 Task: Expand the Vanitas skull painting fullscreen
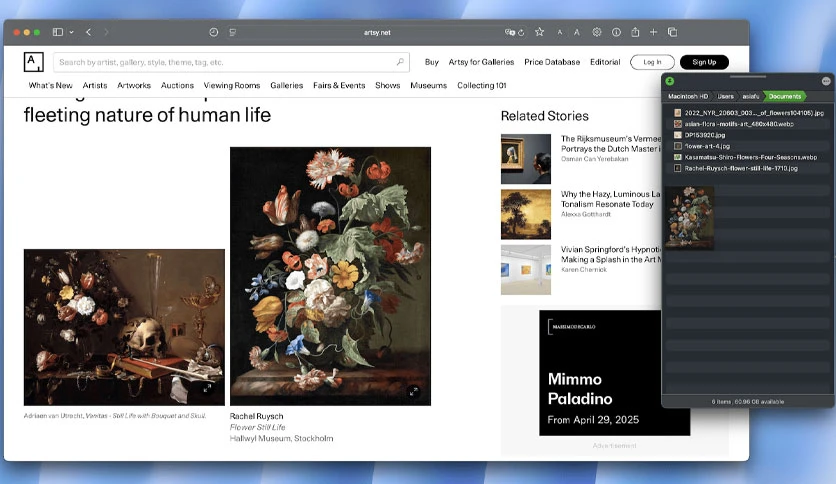207,388
